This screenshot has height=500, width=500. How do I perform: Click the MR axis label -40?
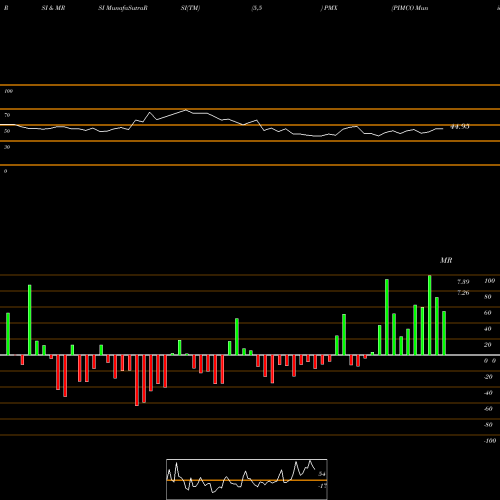click(488, 393)
